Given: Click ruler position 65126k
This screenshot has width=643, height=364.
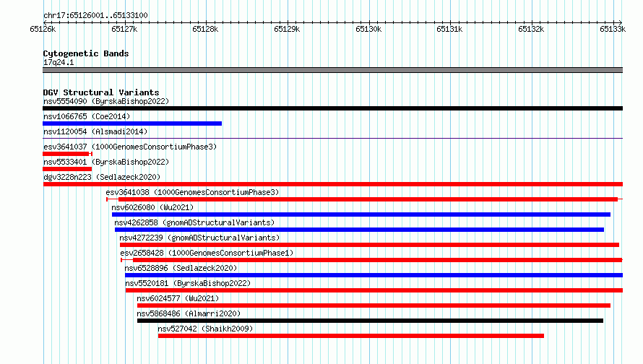Looking at the screenshot, I should tap(43, 29).
